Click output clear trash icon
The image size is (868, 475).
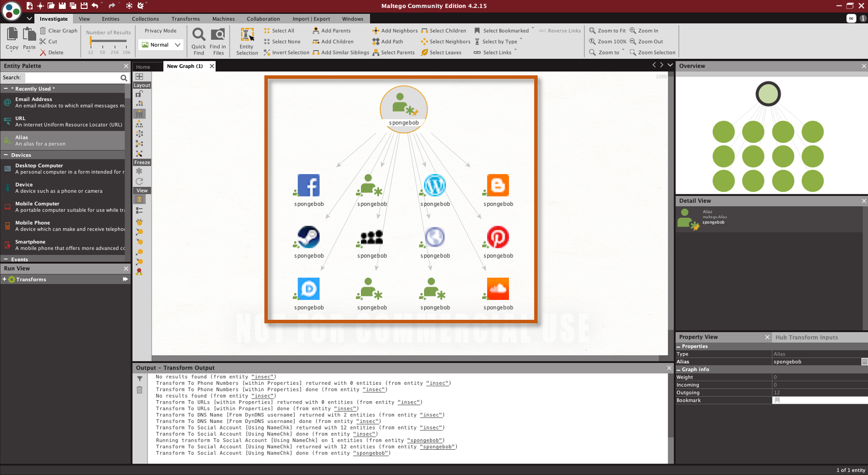(140, 390)
